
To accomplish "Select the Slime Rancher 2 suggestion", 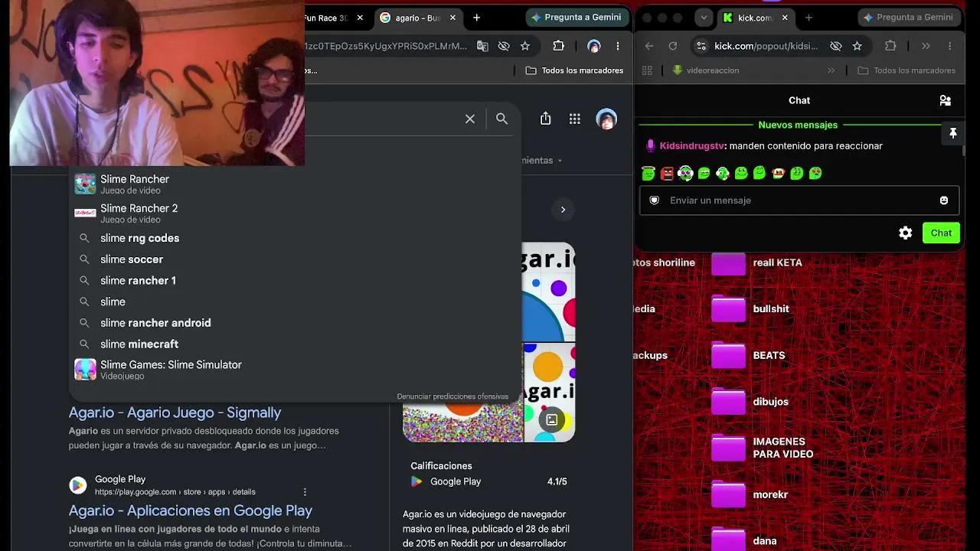I will point(296,213).
